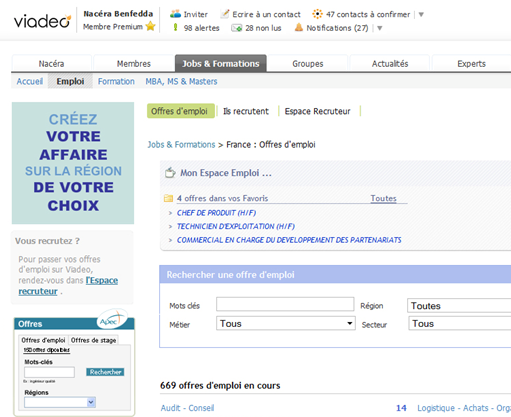Click the green alertes exclamation icon
This screenshot has height=417, width=511.
click(175, 27)
